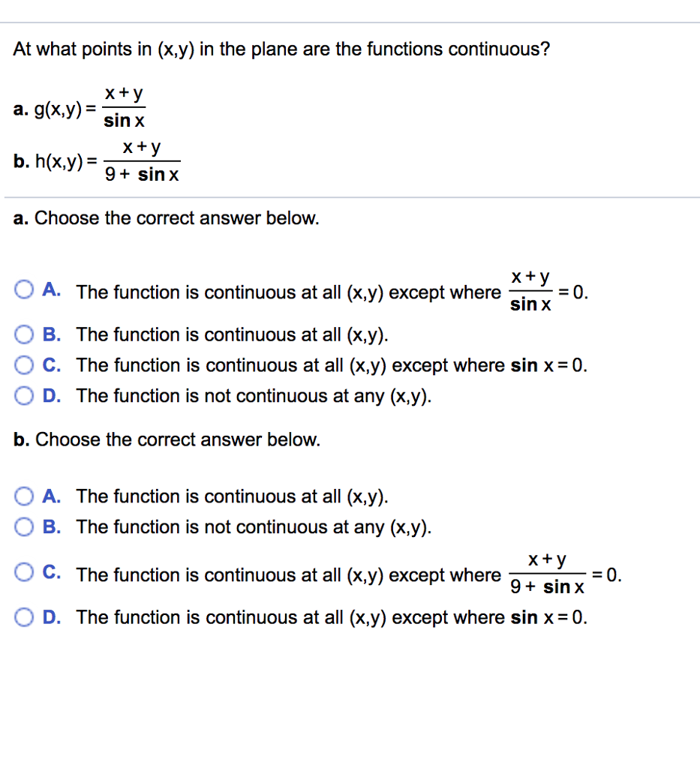Choose part b option D about sin x = 0
The image size is (700, 768).
point(24,617)
